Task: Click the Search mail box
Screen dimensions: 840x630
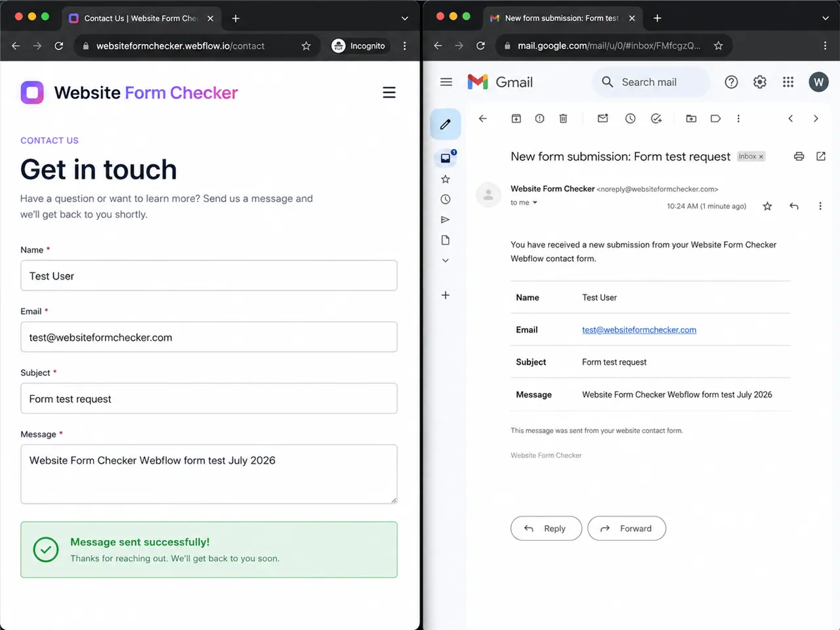Action: [x=651, y=82]
